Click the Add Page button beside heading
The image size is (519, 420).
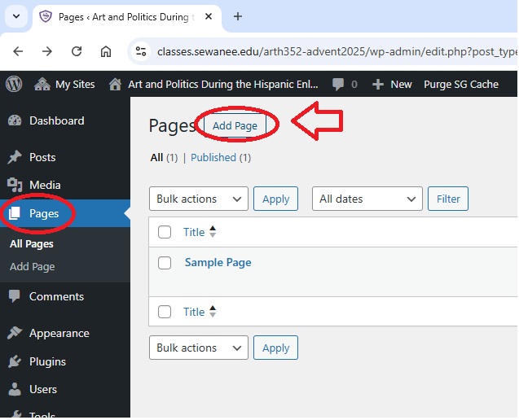pyautogui.click(x=235, y=125)
